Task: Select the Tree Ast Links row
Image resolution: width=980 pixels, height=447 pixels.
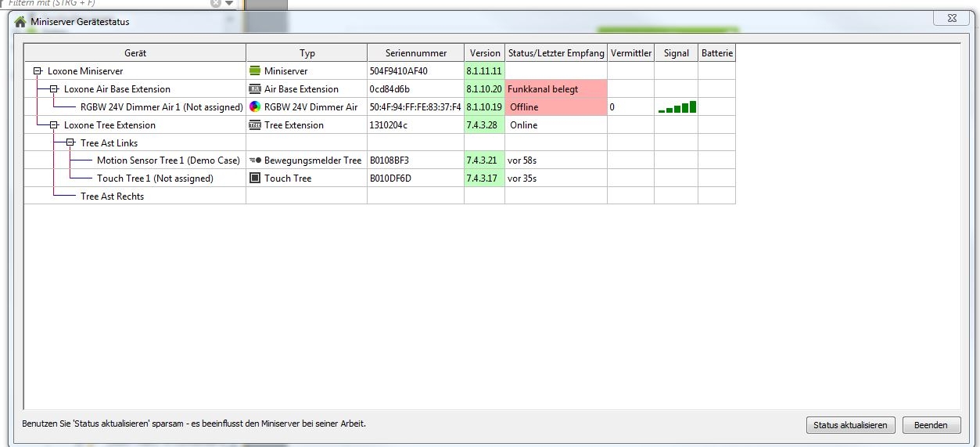Action: (380, 143)
